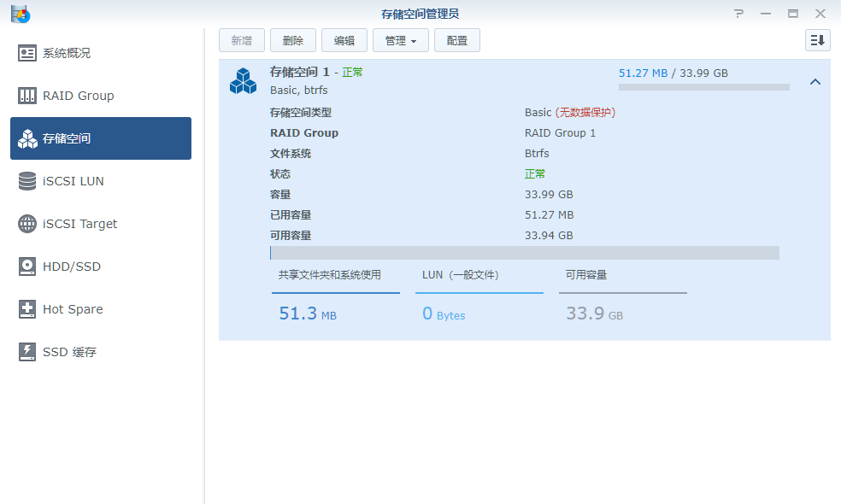The width and height of the screenshot is (841, 504).
Task: Collapse 存储空间 1 details panel
Action: tap(814, 83)
